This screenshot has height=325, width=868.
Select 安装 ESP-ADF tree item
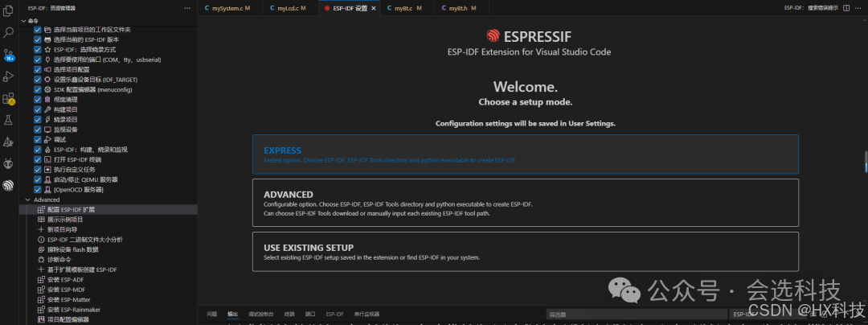click(108, 280)
